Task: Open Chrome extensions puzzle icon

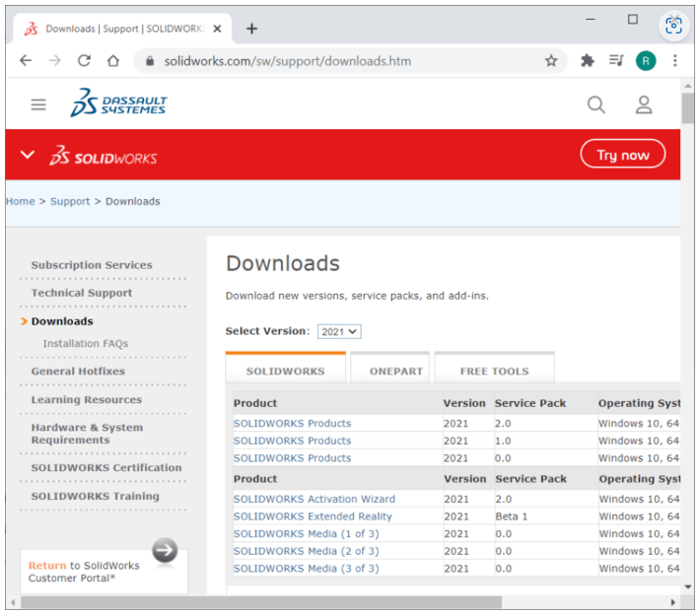Action: 587,60
